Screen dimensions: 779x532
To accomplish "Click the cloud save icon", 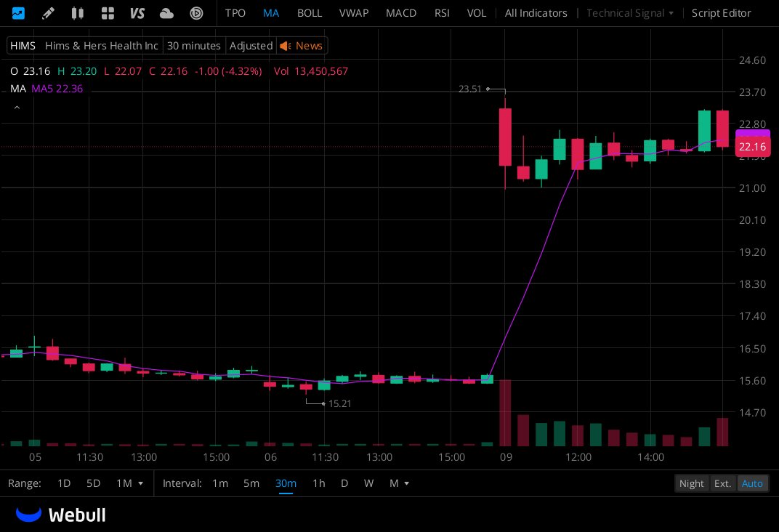I will (166, 13).
